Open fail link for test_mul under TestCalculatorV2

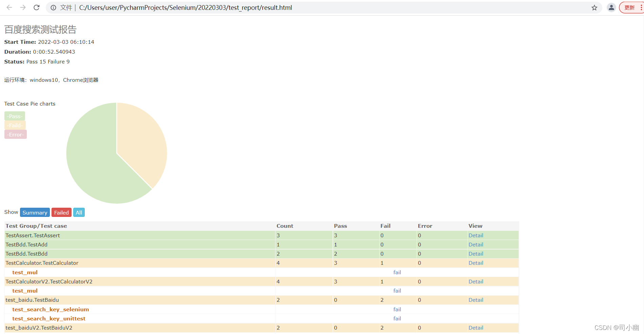click(397, 291)
